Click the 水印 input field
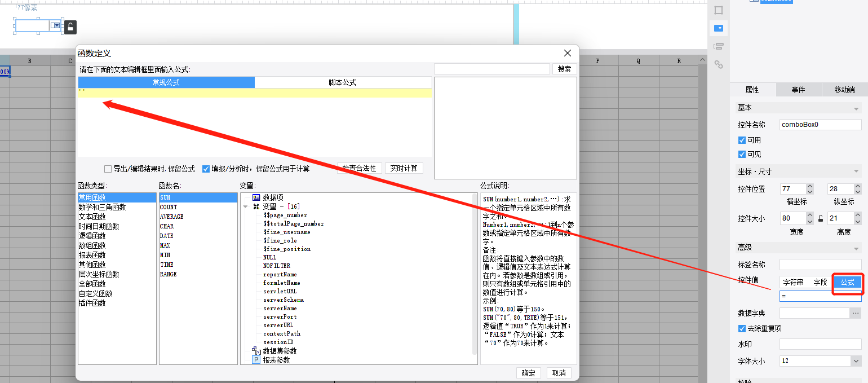Screen dimensions: 868x383 click(821, 344)
